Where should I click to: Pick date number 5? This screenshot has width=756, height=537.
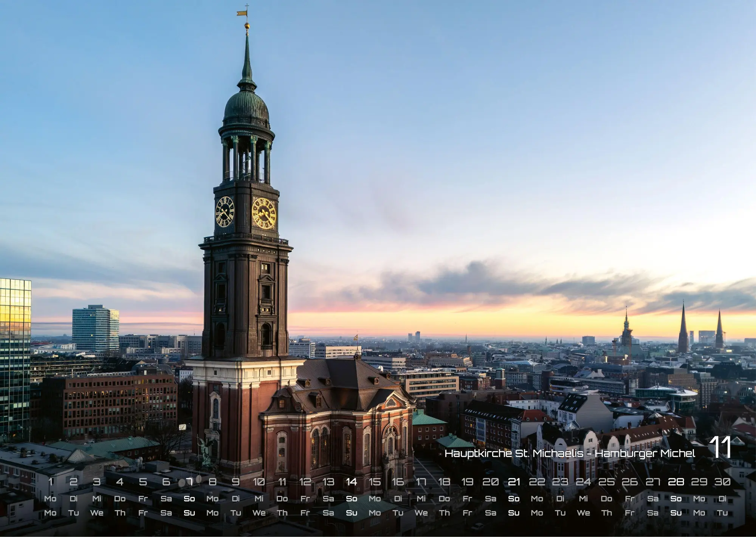[143, 482]
